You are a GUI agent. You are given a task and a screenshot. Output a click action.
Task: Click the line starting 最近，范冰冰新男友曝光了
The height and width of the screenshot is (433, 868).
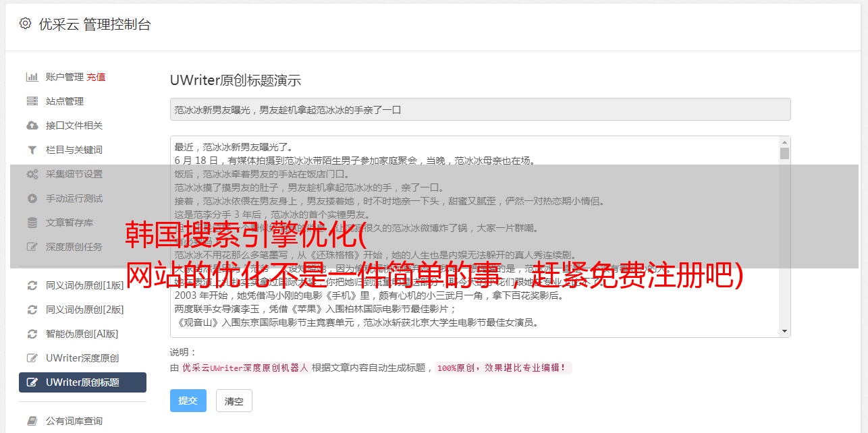(234, 147)
